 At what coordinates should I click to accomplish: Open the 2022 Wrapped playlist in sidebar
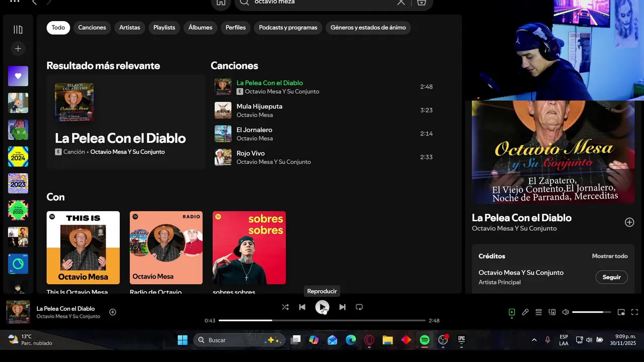(x=18, y=210)
